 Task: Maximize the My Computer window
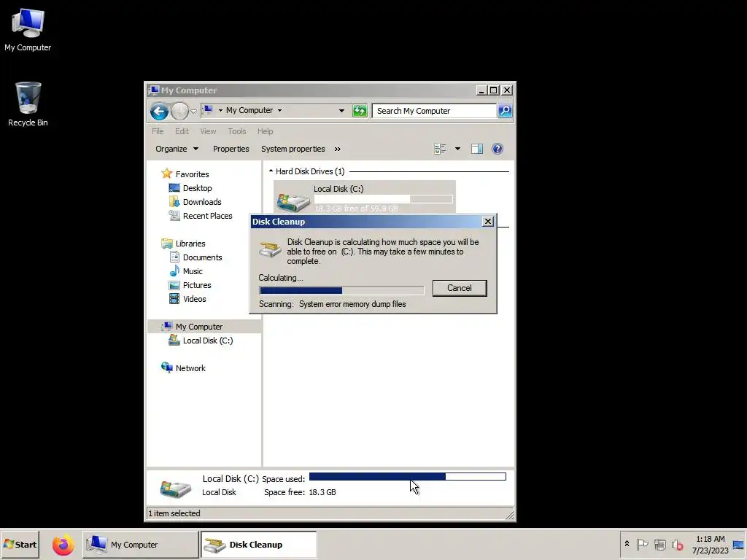tap(494, 90)
